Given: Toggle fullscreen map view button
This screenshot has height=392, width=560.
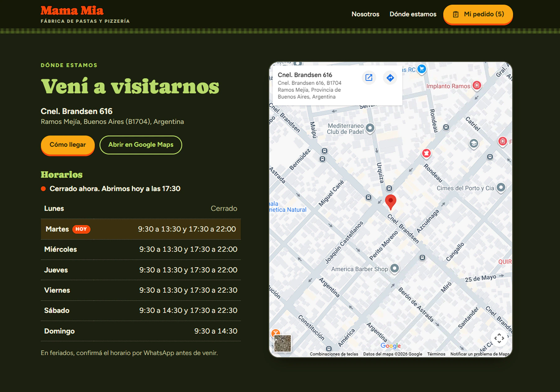Looking at the screenshot, I should [499, 338].
